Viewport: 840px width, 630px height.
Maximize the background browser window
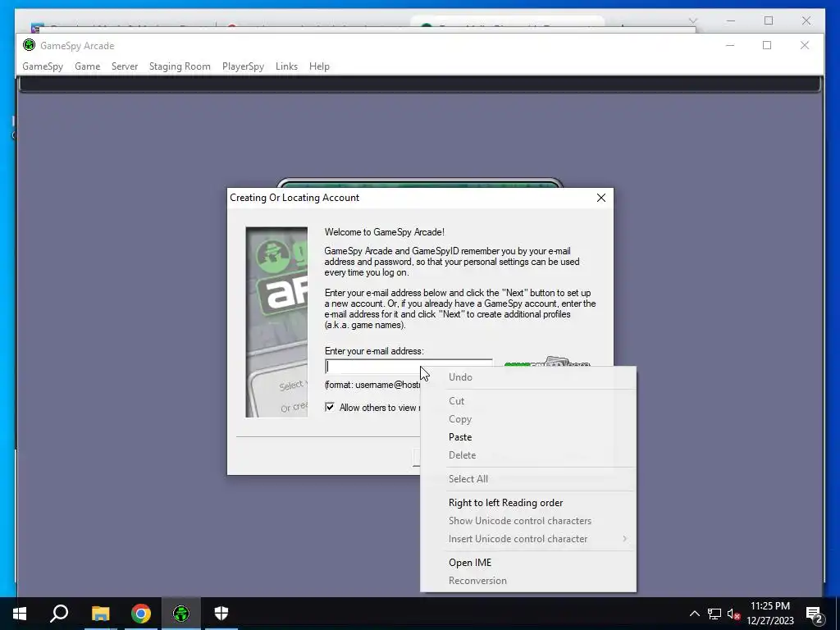point(769,21)
